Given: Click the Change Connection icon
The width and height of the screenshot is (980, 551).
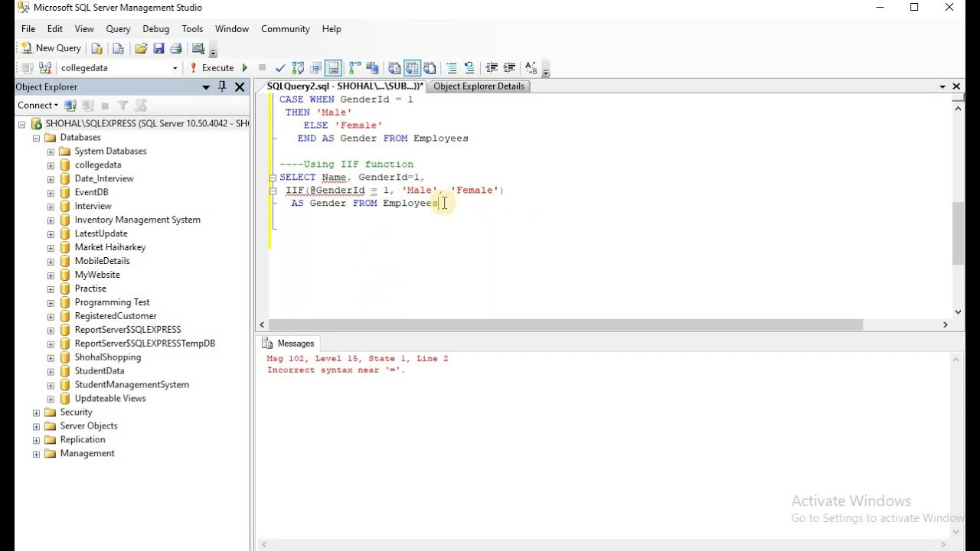Looking at the screenshot, I should (x=44, y=68).
